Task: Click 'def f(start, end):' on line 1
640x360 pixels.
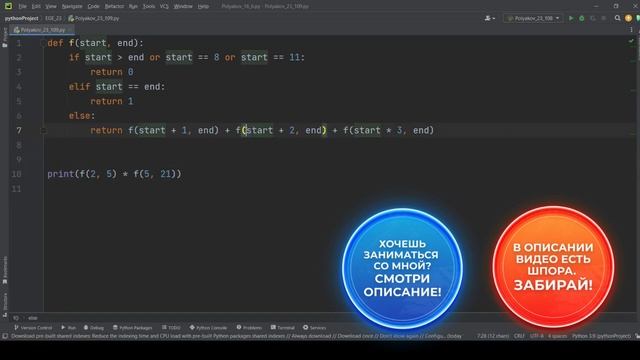Action: click(96, 43)
